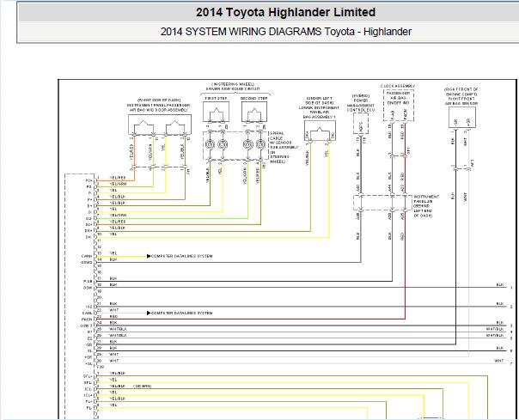Click 'WHT/BLK' wire label at pin 26 E2
The image size is (519, 420).
[x=118, y=335]
